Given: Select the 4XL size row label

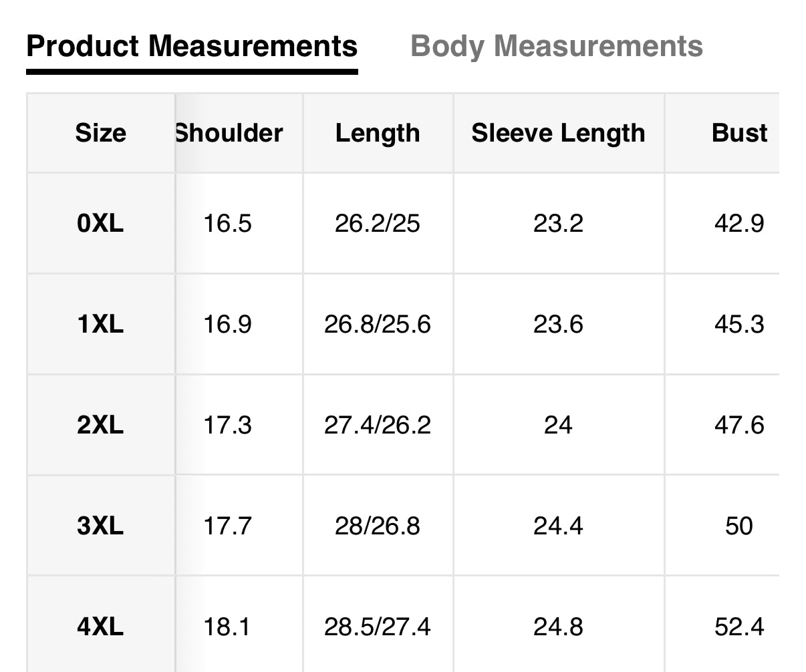Looking at the screenshot, I should (100, 627).
